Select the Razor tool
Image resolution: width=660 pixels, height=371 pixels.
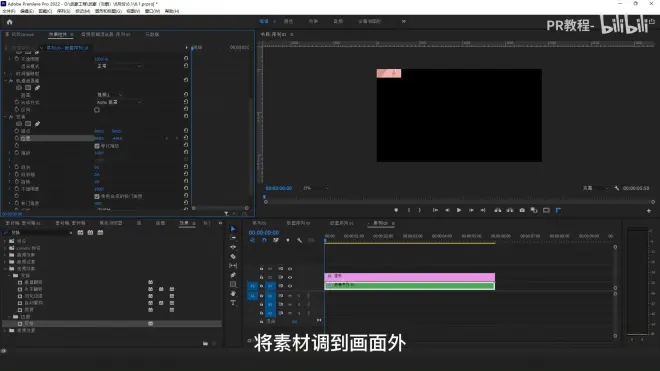click(x=233, y=256)
